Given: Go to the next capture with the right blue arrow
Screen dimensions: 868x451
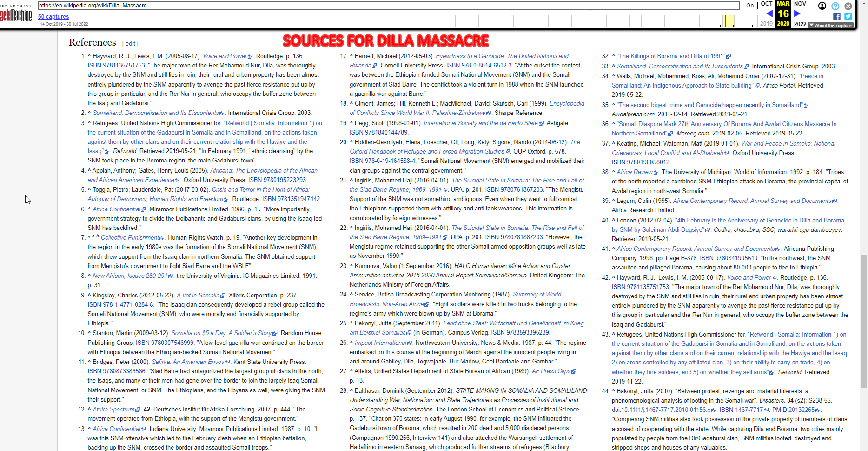Looking at the screenshot, I should pyautogui.click(x=797, y=13).
